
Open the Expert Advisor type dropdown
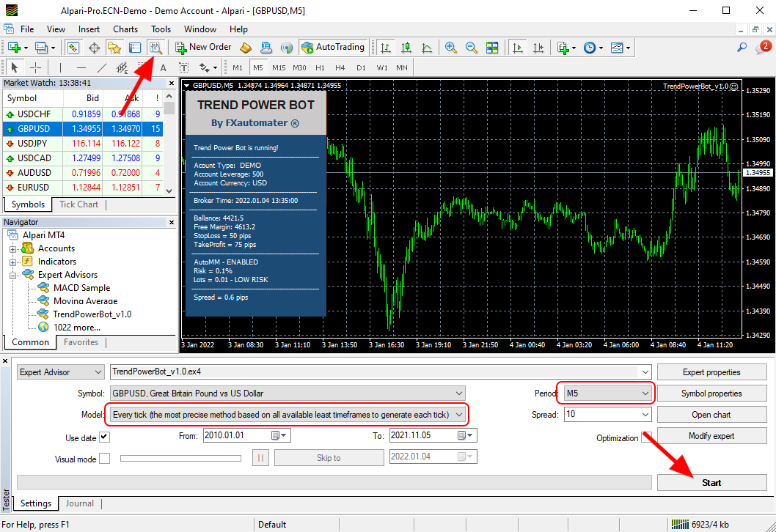[60, 372]
